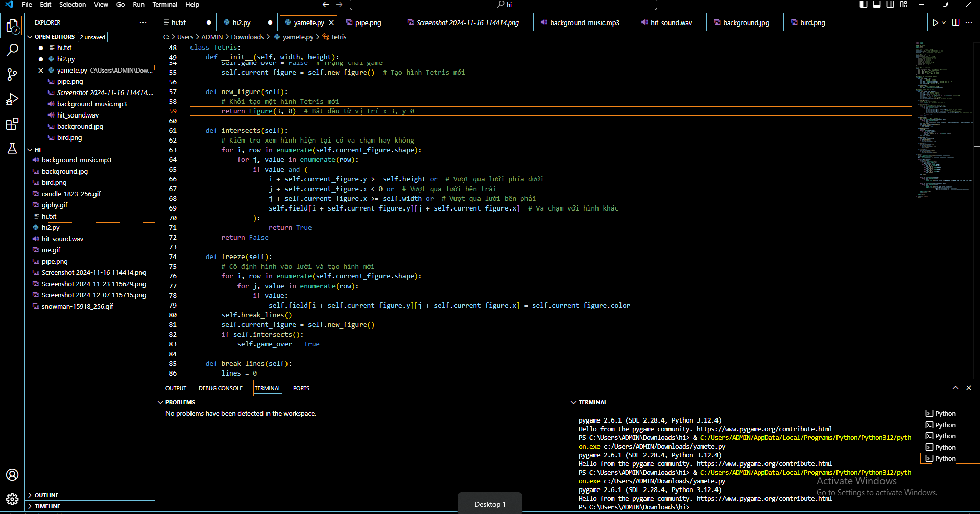The width and height of the screenshot is (980, 514).
Task: Open the Explorer view in activity bar
Action: [12, 26]
